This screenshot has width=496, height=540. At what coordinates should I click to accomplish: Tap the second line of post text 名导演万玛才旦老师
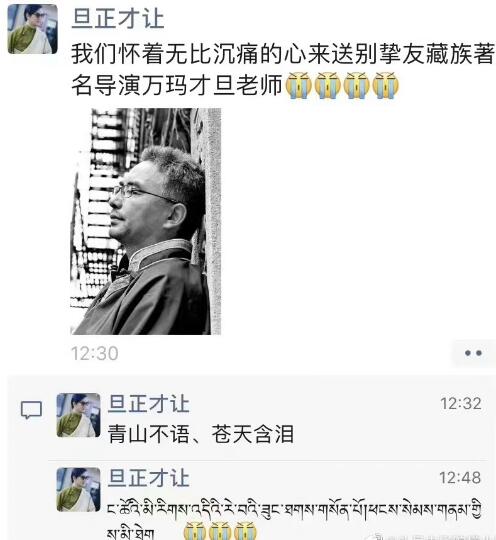pyautogui.click(x=177, y=85)
